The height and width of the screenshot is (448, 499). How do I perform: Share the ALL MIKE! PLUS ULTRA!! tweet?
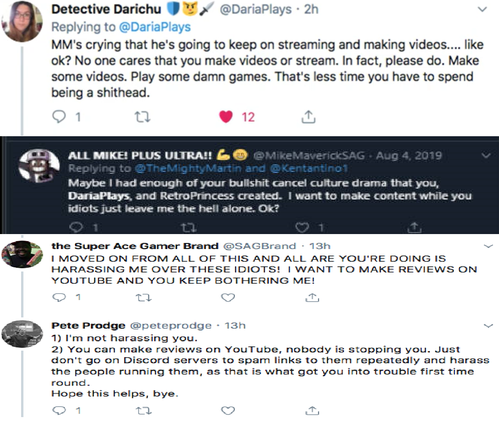coord(414,228)
